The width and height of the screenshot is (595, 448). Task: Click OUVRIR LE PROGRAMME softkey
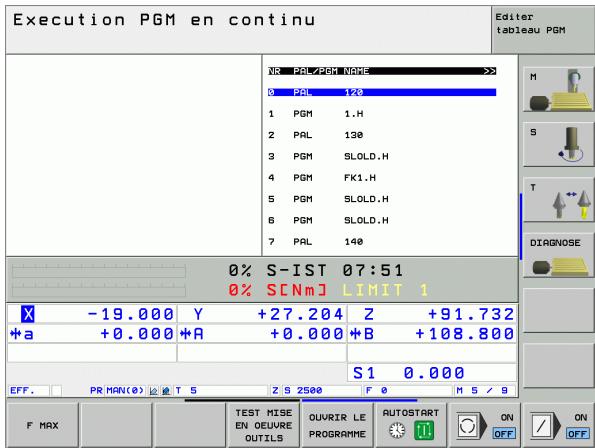click(x=337, y=425)
